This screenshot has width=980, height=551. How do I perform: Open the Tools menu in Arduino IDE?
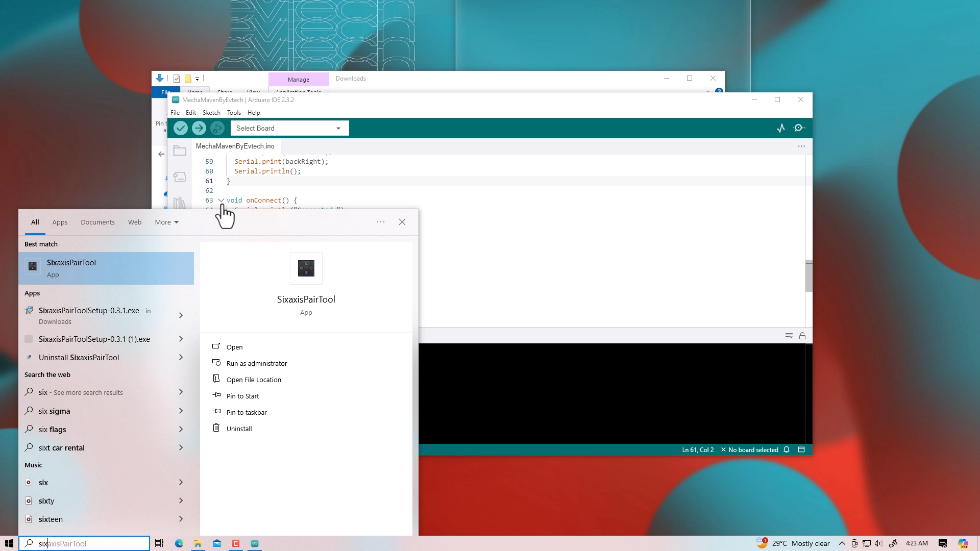click(234, 113)
